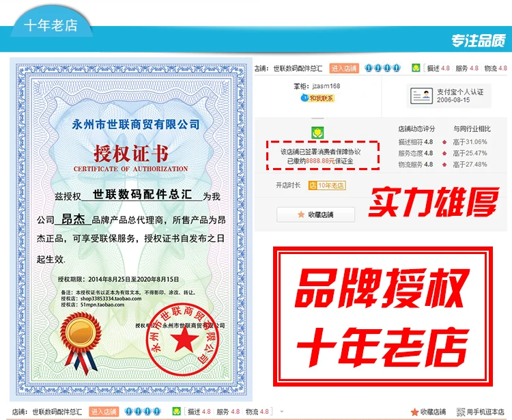The width and height of the screenshot is (512, 420).
Task: Click the red company seal on certificate
Action: pyautogui.click(x=184, y=339)
